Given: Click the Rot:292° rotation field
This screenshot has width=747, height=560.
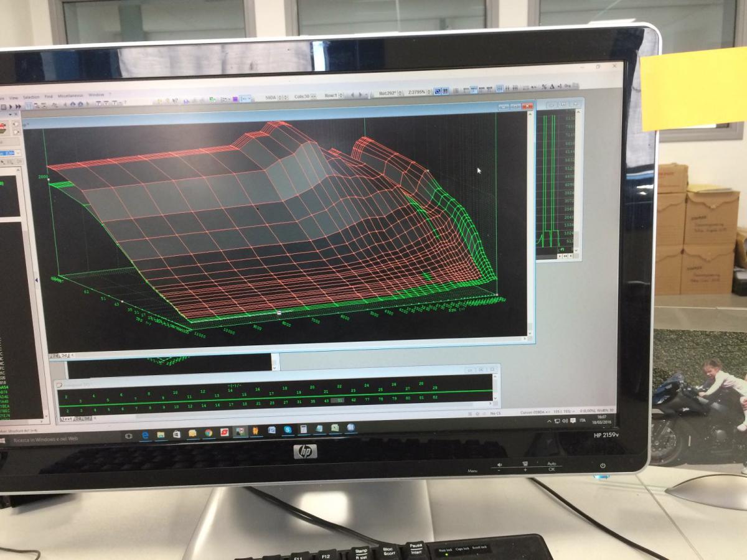Looking at the screenshot, I should [388, 93].
